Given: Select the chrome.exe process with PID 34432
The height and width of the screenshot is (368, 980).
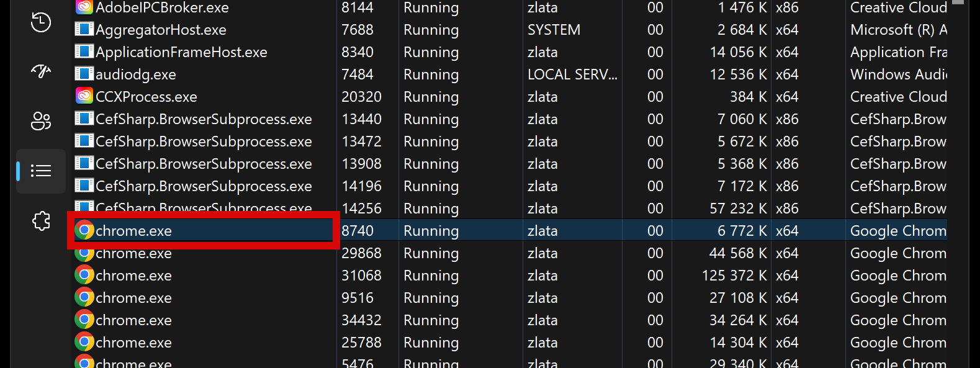Looking at the screenshot, I should (x=133, y=320).
